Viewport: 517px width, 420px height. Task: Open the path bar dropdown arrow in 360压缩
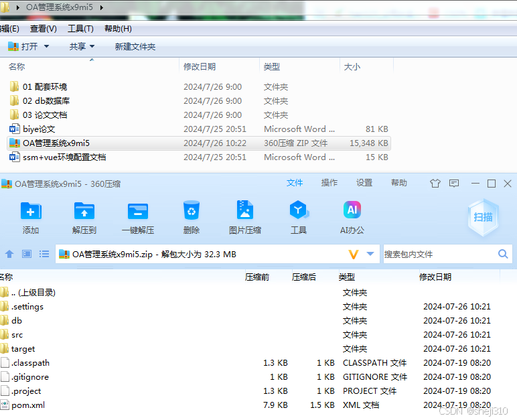pyautogui.click(x=370, y=254)
